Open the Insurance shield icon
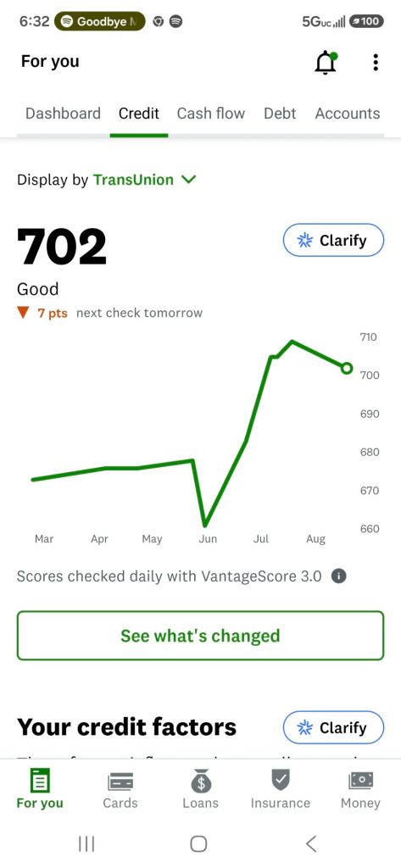401x868 pixels. coord(281,781)
